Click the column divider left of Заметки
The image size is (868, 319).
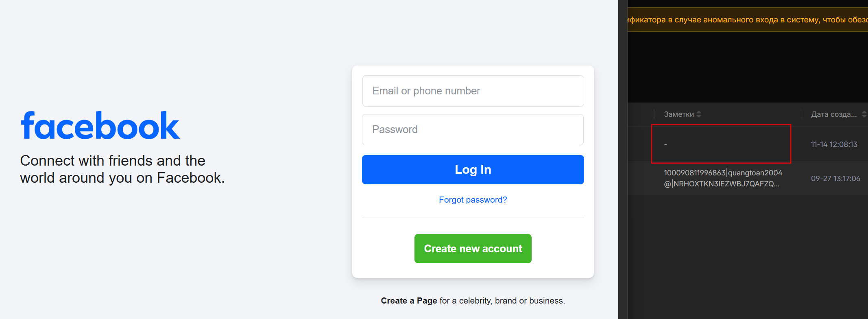coord(654,114)
